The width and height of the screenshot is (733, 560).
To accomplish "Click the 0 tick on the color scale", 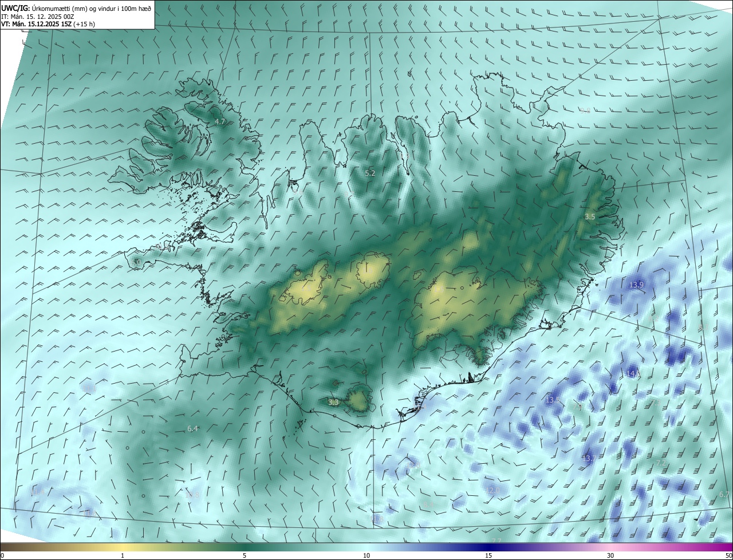I will point(2,556).
